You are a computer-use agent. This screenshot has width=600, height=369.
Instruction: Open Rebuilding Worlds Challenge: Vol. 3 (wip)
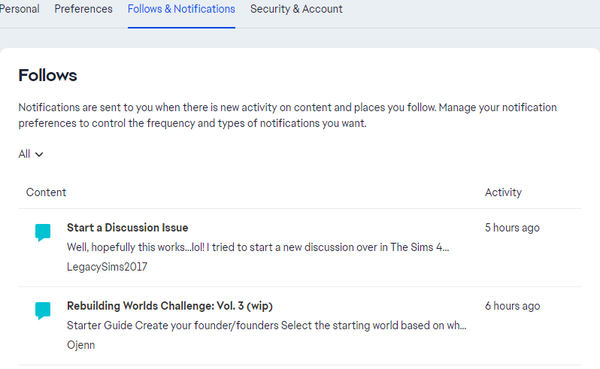[x=170, y=306]
